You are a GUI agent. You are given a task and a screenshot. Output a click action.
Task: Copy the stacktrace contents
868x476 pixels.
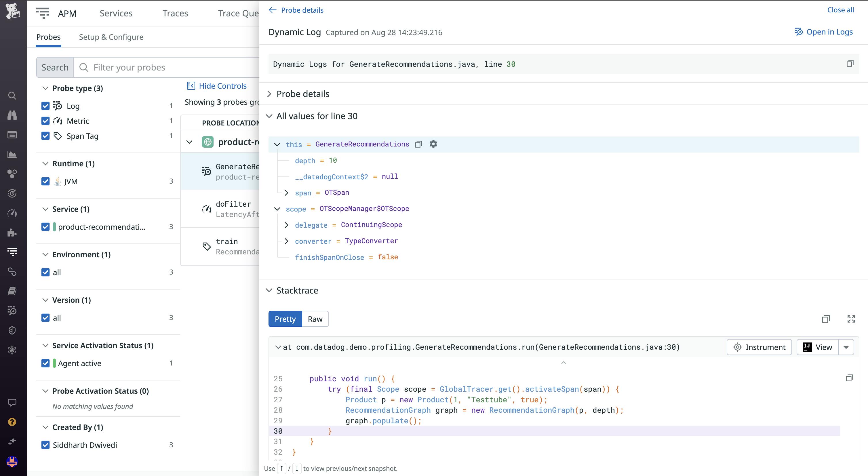pos(825,319)
